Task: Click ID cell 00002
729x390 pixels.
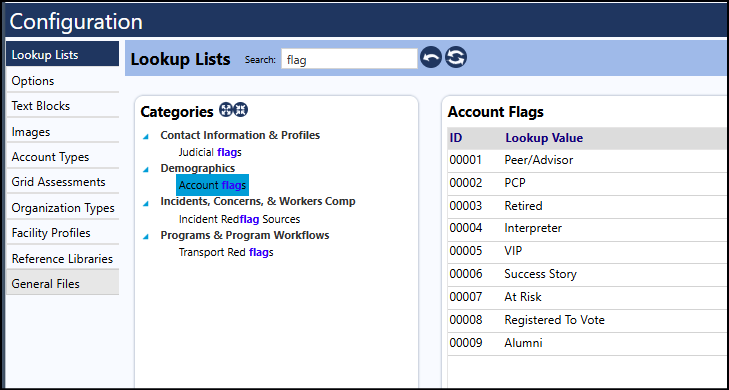Action: point(466,183)
